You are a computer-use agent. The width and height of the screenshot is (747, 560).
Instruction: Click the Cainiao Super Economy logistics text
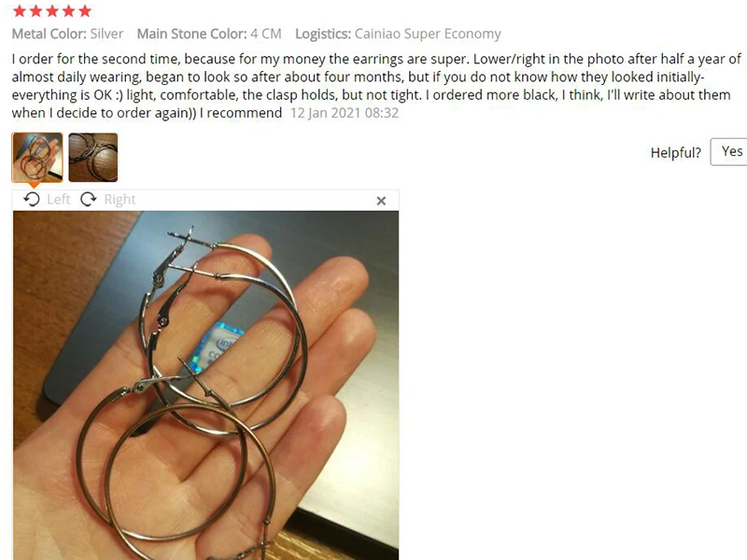(x=428, y=34)
